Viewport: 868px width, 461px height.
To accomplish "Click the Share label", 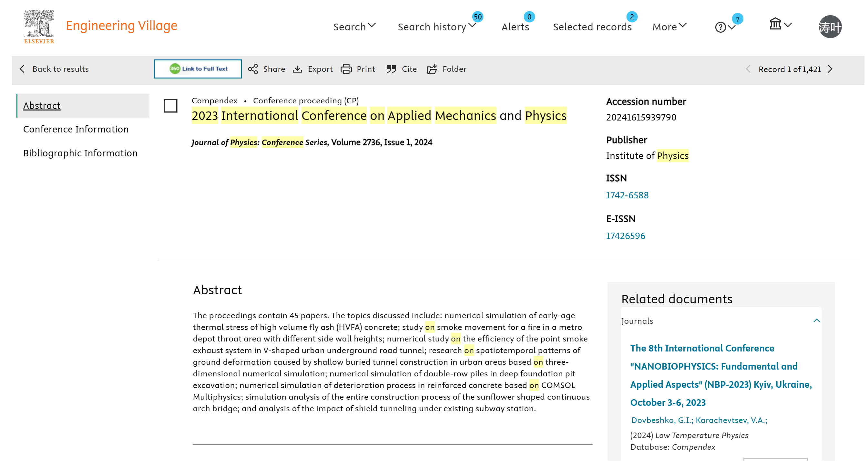I will pyautogui.click(x=274, y=69).
